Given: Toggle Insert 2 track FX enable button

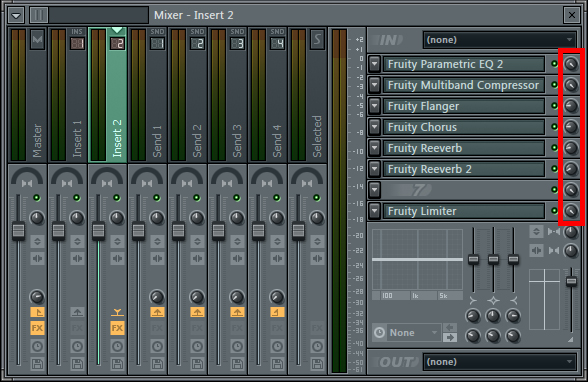Looking at the screenshot, I should (117, 328).
